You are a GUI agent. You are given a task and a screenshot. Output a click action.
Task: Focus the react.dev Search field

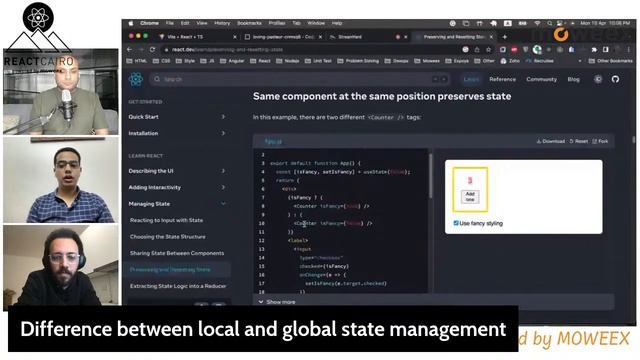pos(300,79)
